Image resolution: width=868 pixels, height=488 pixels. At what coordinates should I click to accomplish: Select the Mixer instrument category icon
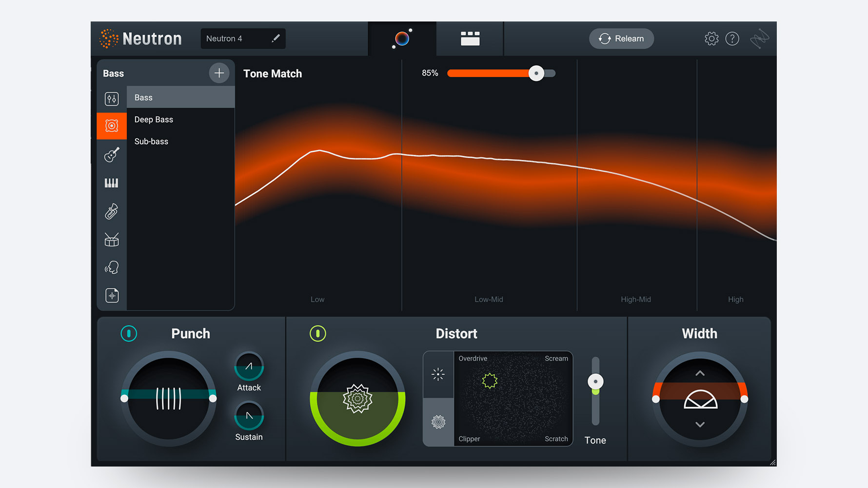(x=112, y=99)
